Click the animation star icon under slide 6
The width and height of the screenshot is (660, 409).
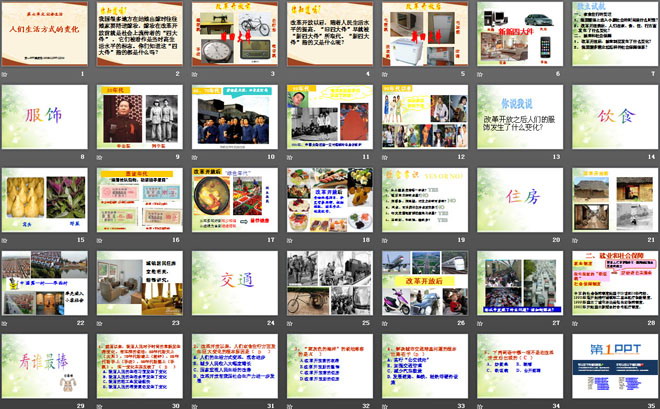pyautogui.click(x=480, y=74)
